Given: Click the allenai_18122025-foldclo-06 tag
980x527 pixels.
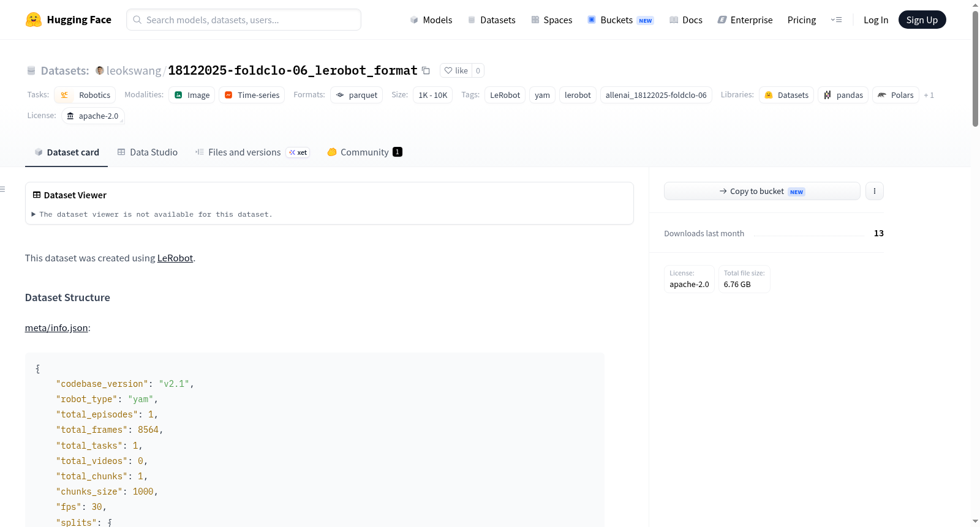Looking at the screenshot, I should coord(656,95).
